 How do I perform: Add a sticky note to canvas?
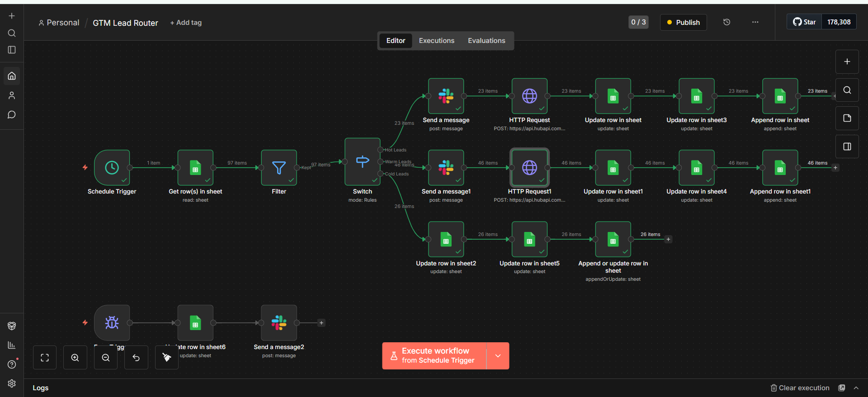click(847, 118)
